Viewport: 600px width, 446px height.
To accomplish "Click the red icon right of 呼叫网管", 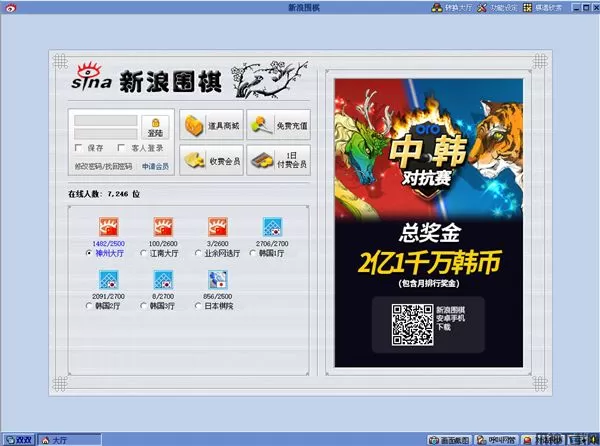I will tap(528, 440).
